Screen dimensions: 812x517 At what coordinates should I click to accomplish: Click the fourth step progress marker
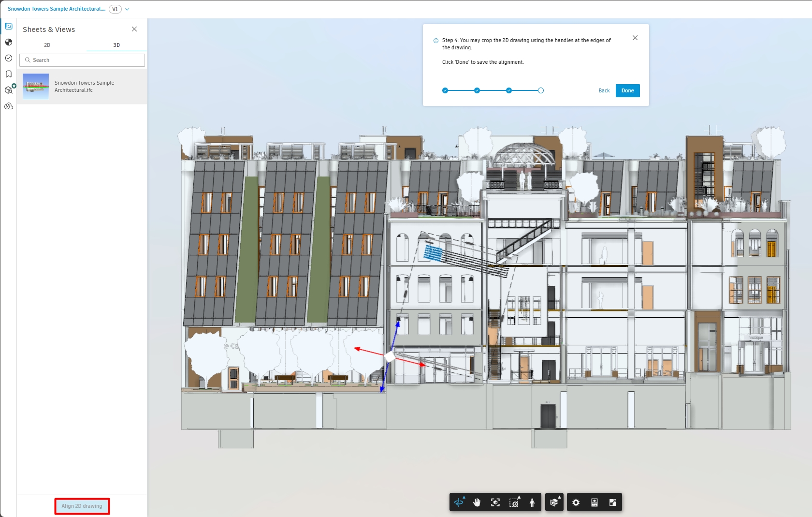click(x=541, y=90)
